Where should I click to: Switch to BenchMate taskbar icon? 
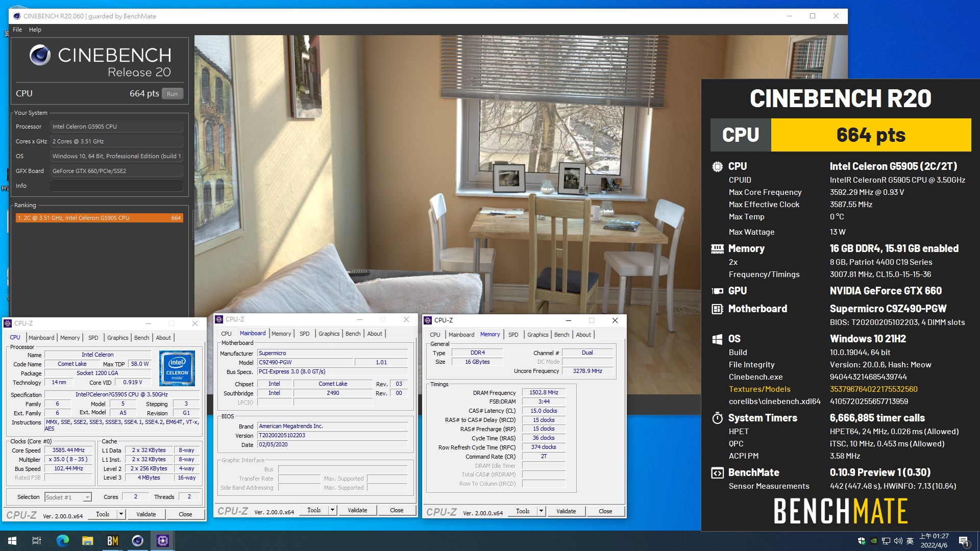pyautogui.click(x=112, y=541)
